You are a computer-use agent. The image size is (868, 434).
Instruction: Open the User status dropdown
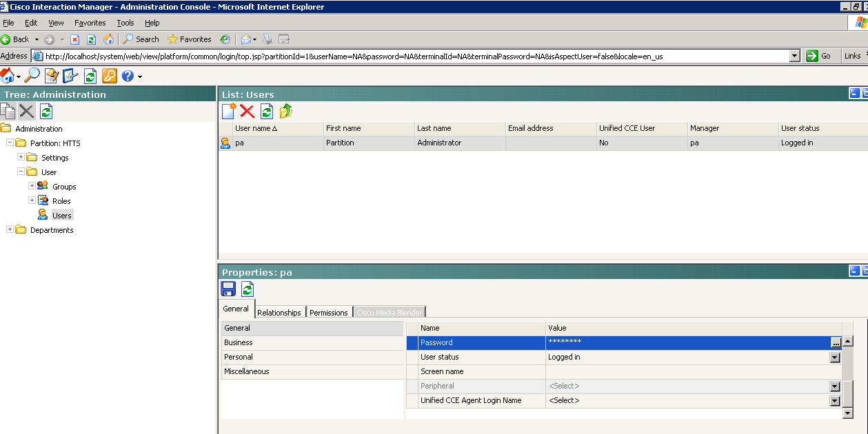[835, 358]
